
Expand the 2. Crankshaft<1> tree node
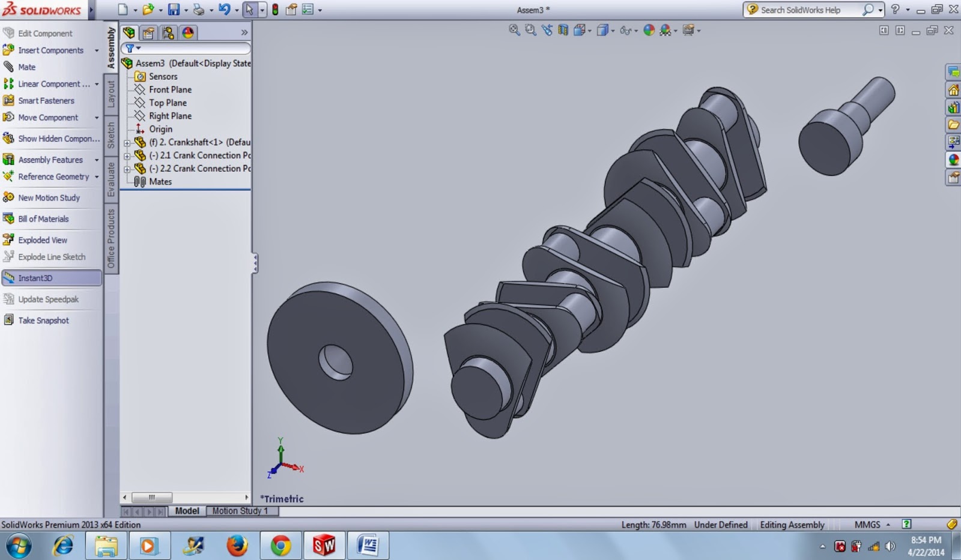(x=127, y=143)
